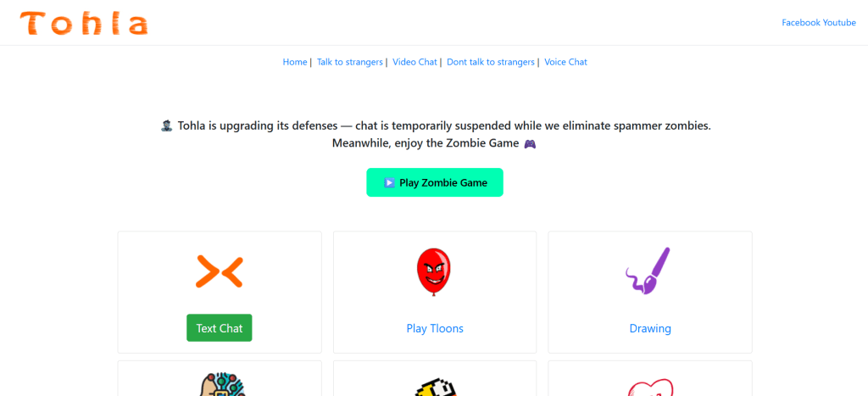The image size is (868, 396).
Task: Click the red angry balloon icon
Action: coord(434,272)
